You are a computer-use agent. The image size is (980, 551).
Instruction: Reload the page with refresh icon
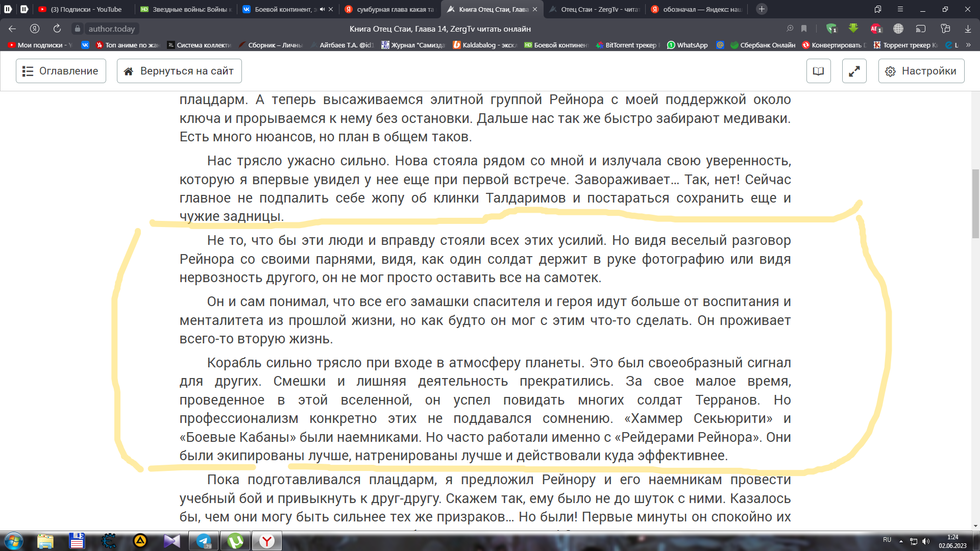coord(57,29)
